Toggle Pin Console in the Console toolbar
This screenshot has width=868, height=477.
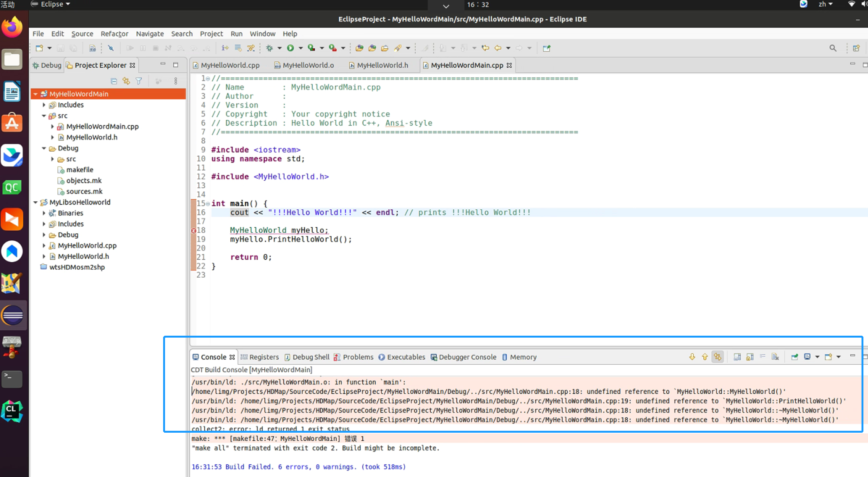pyautogui.click(x=795, y=356)
